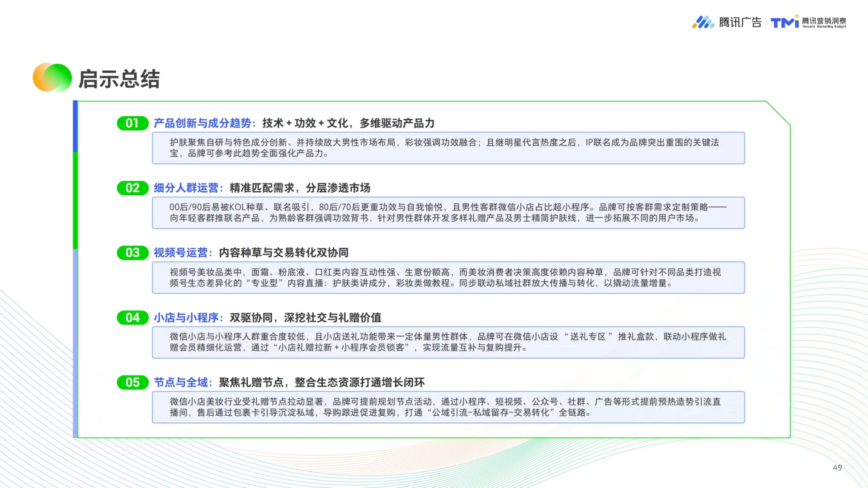The width and height of the screenshot is (868, 488).
Task: Click the green 01 number badge
Action: click(132, 123)
